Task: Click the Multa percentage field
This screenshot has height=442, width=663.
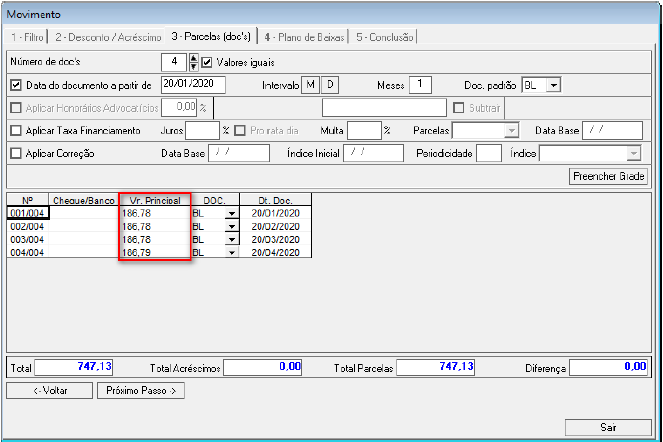Action: coord(364,130)
